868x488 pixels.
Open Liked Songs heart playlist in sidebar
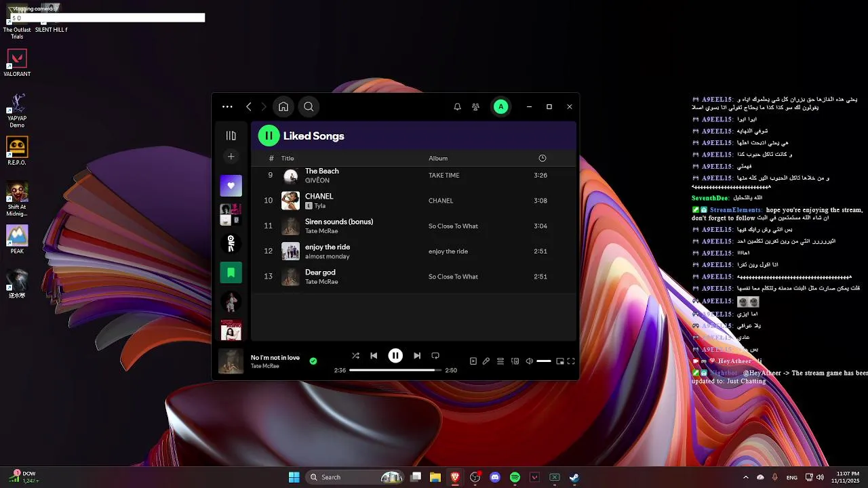pyautogui.click(x=231, y=186)
